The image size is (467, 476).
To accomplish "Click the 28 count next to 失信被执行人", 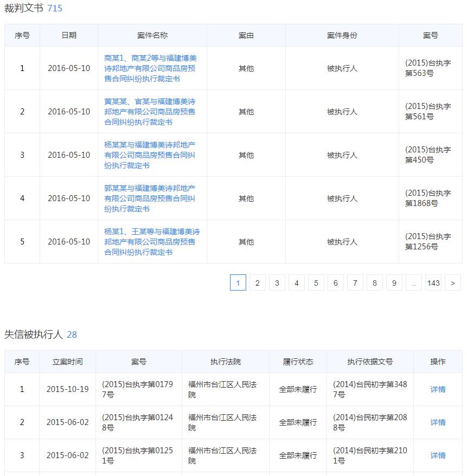I will coord(71,335).
